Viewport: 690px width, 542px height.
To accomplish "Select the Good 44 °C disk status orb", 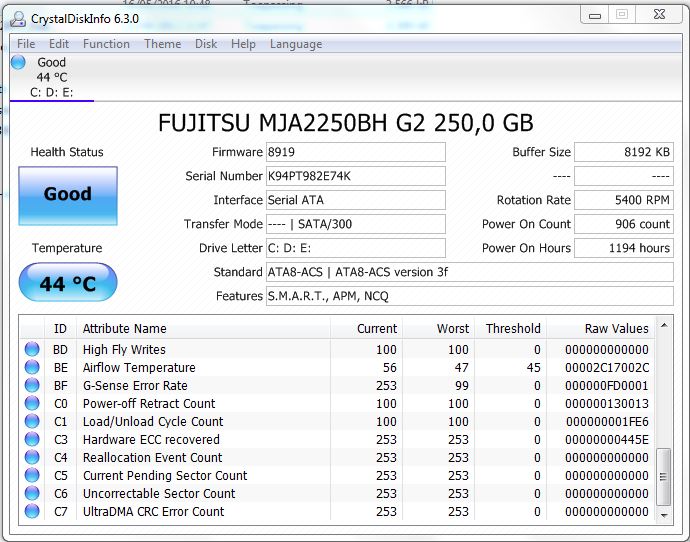I will click(x=18, y=62).
